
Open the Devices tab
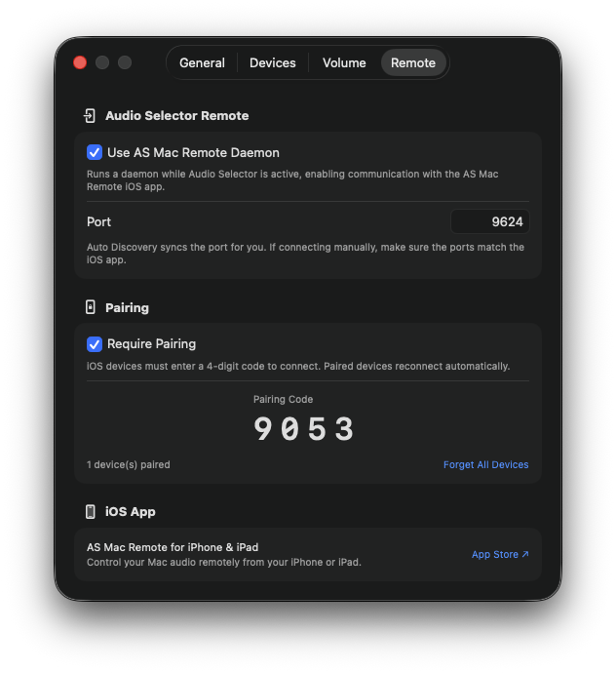pos(272,63)
